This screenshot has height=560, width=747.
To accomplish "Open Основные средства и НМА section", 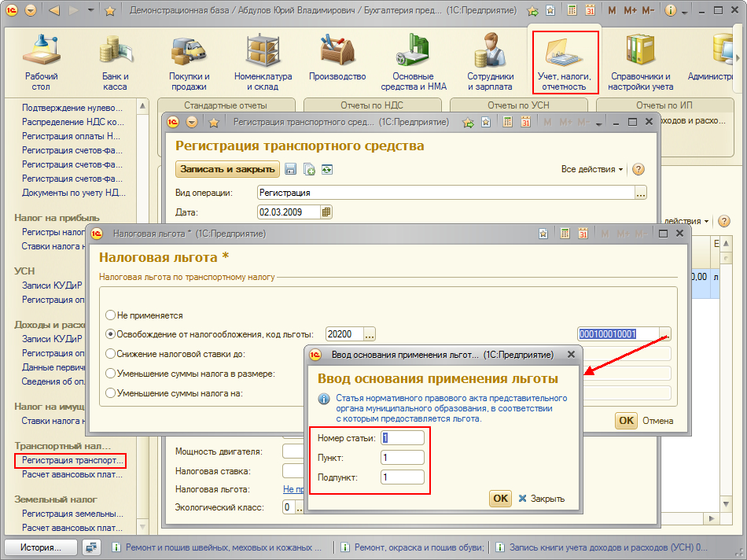I will (414, 62).
